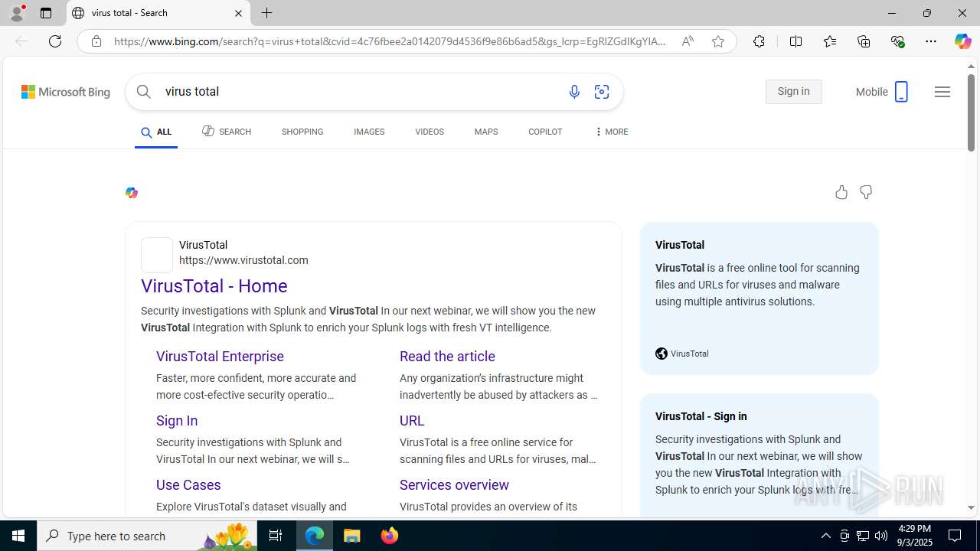The image size is (980, 551).
Task: Open the Extensions puzzle icon
Action: (759, 41)
